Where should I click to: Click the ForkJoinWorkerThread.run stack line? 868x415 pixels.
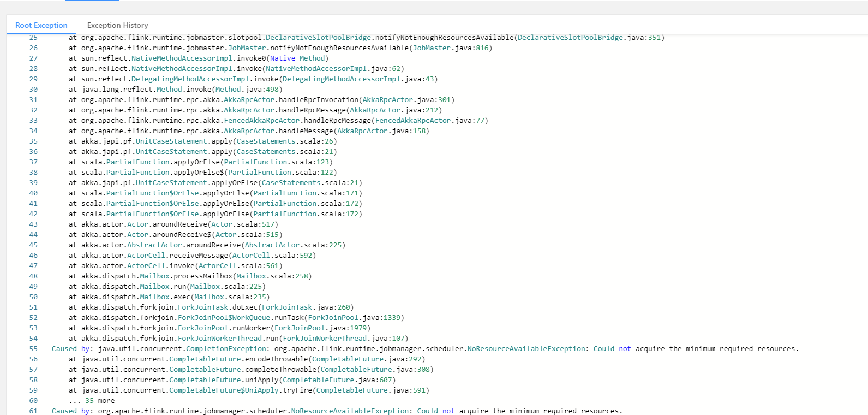coord(238,339)
